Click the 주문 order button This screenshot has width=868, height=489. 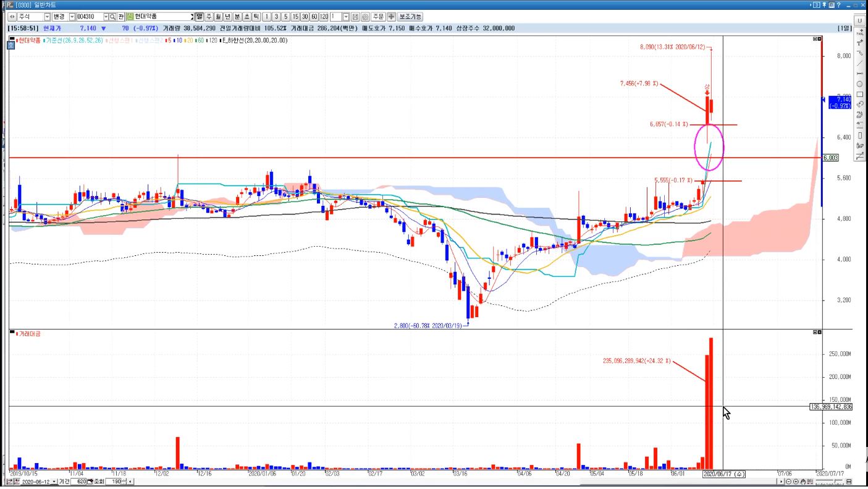378,16
